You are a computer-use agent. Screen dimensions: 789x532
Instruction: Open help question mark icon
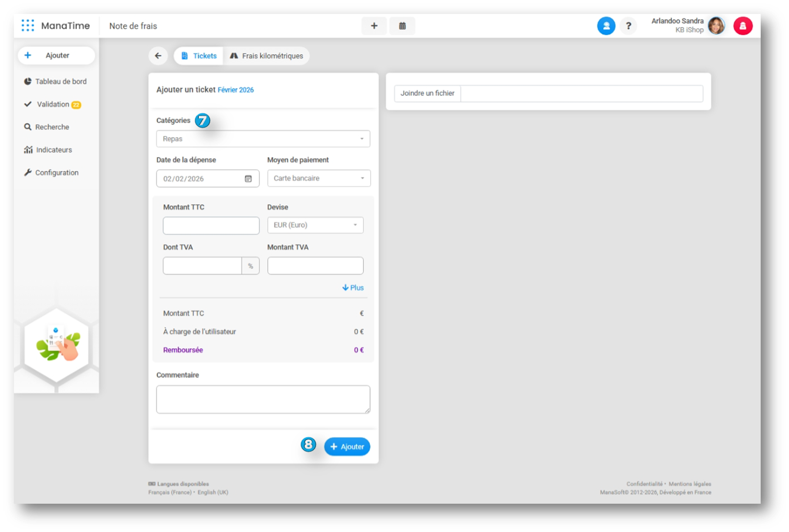(x=628, y=26)
